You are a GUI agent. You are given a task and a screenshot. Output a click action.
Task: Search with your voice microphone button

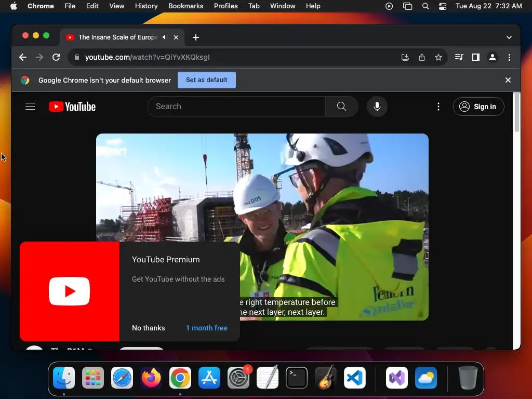pos(377,107)
